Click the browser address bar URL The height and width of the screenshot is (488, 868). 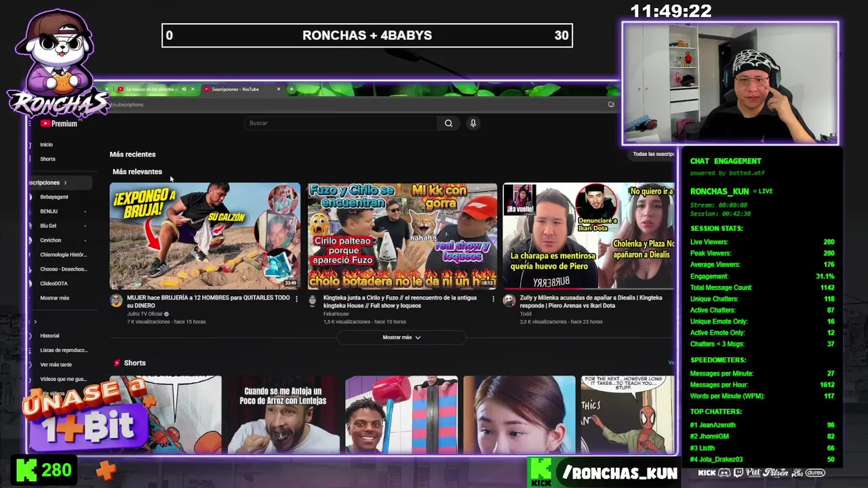pos(127,104)
